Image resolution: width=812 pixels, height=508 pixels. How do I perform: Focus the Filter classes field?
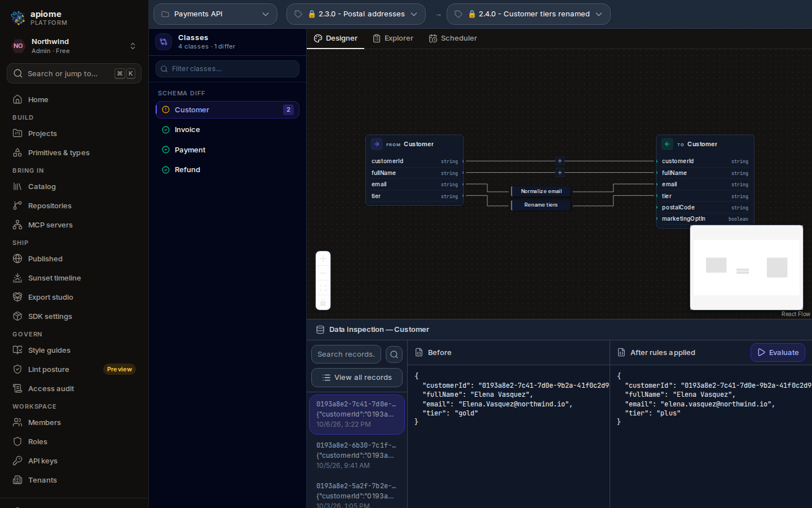(x=227, y=69)
